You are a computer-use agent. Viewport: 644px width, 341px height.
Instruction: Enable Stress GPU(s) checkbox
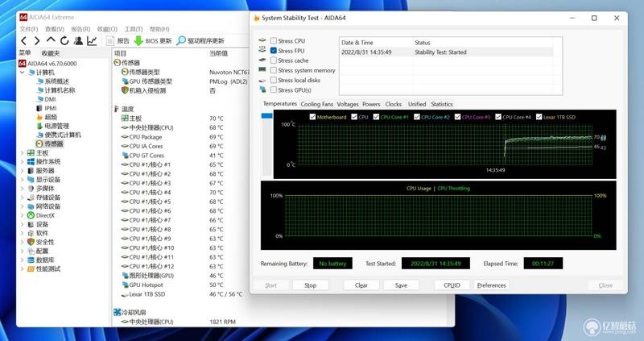point(274,90)
